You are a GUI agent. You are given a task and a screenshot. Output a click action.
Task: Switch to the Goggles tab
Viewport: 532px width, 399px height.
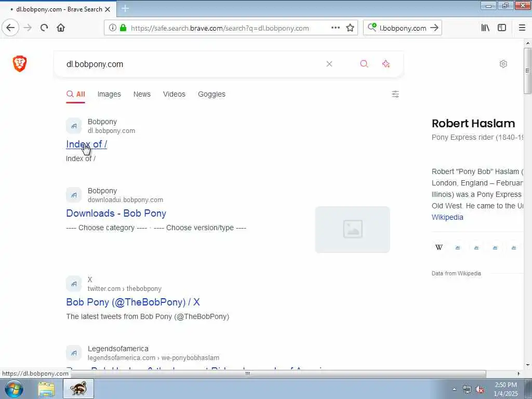click(x=212, y=94)
